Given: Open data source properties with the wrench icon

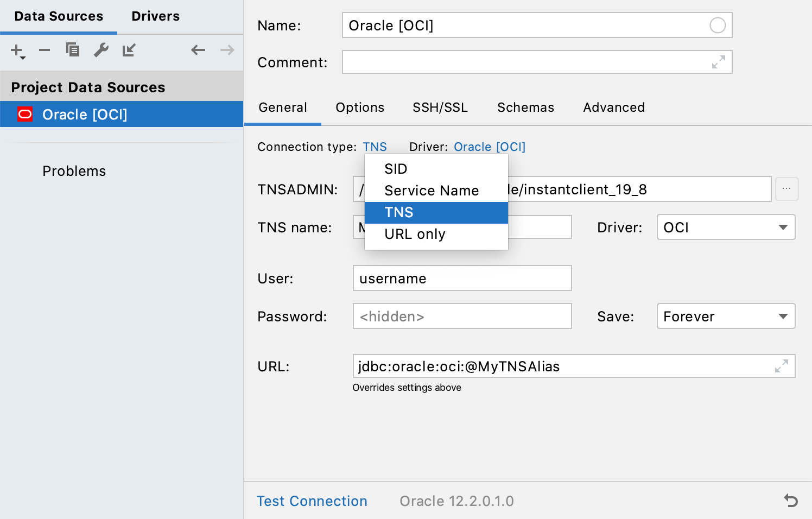Looking at the screenshot, I should pyautogui.click(x=101, y=50).
